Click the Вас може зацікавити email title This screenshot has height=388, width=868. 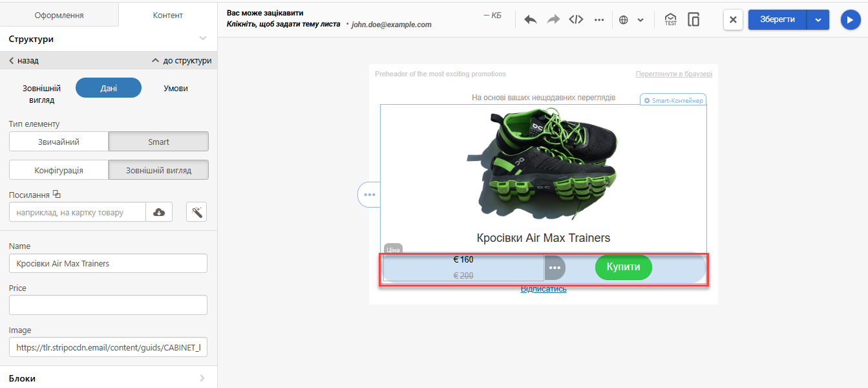(265, 13)
